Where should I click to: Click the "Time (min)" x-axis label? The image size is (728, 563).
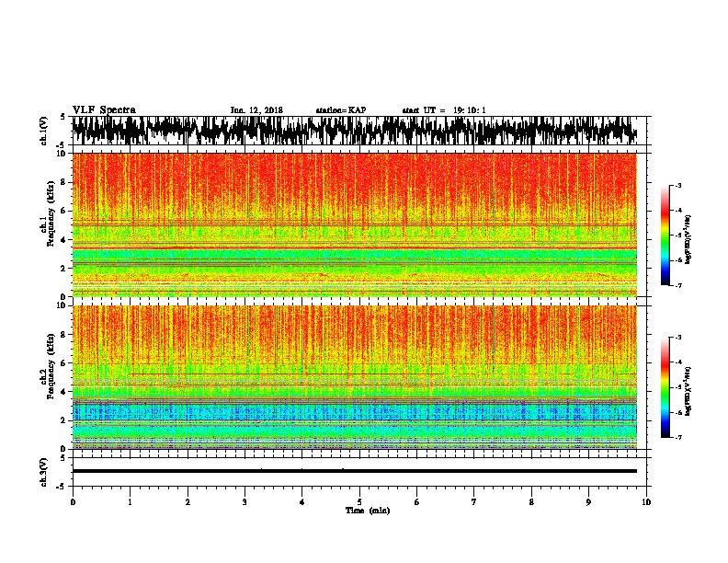368,511
